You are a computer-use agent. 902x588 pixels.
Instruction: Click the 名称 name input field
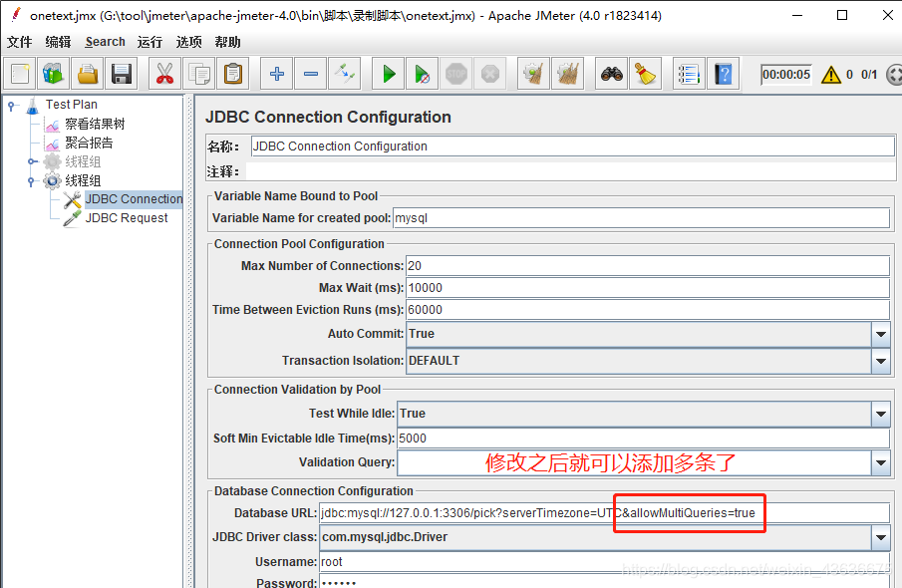(x=572, y=147)
